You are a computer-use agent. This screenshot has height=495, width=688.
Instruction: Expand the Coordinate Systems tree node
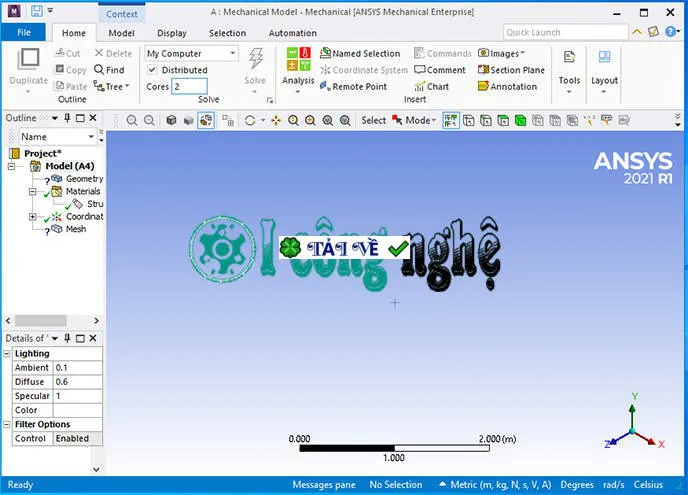(32, 217)
